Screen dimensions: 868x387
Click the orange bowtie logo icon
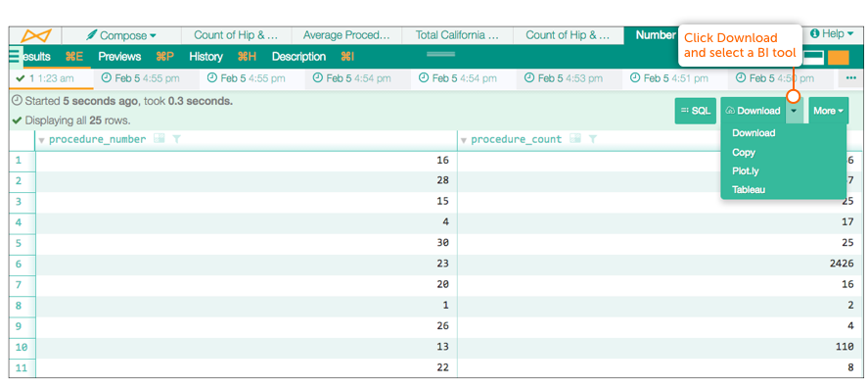pos(36,36)
